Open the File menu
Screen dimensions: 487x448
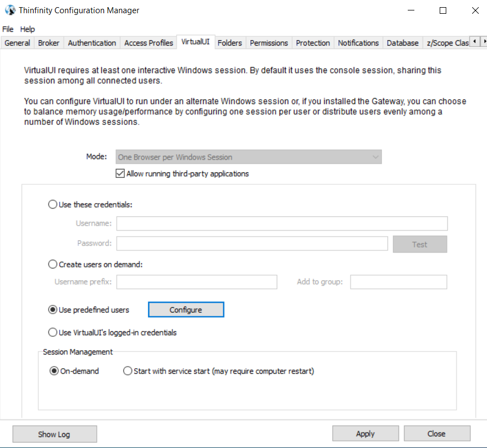(x=8, y=29)
